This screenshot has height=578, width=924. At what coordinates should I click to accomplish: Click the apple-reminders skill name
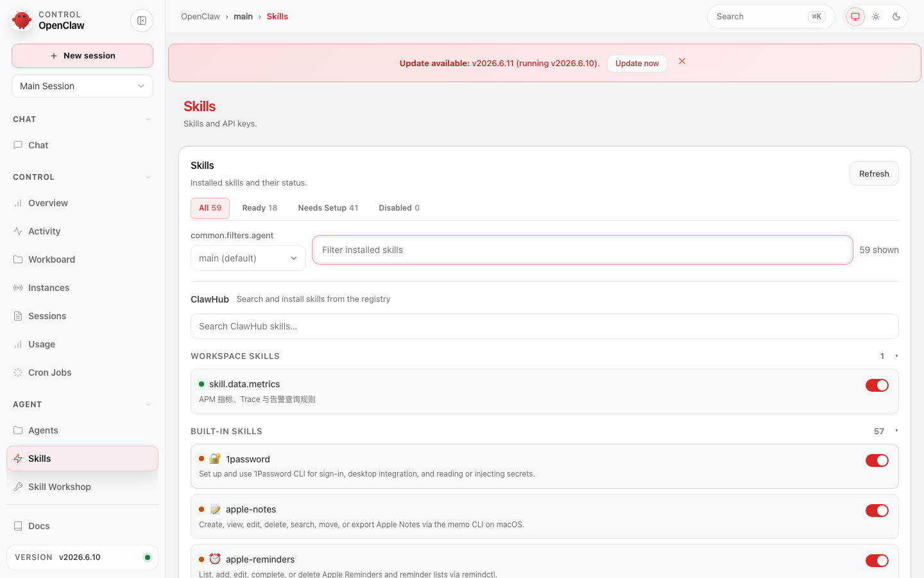pos(261,559)
